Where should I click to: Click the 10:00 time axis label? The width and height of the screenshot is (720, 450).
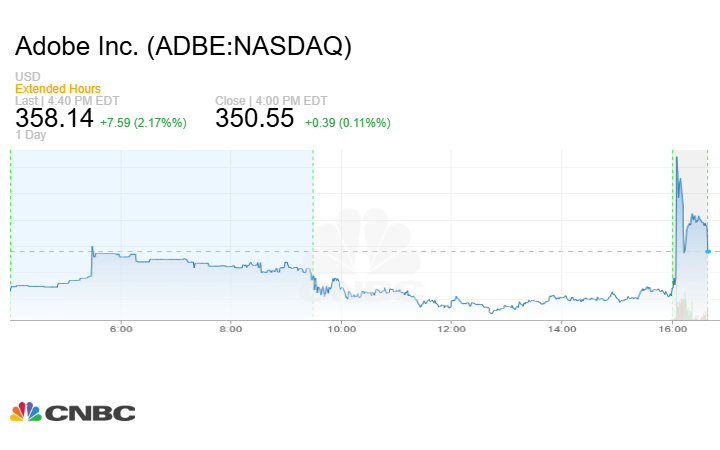click(342, 328)
